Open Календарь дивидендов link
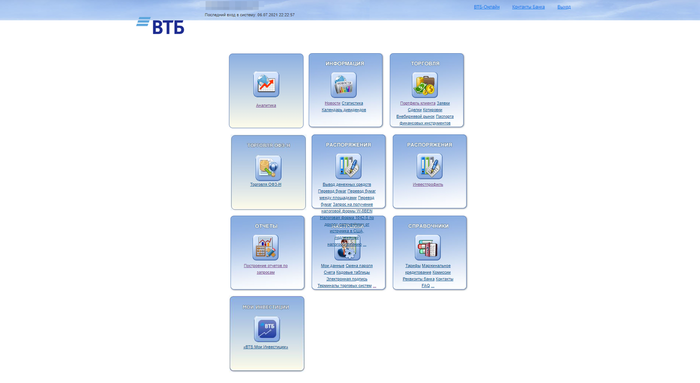This screenshot has width=700, height=383. [344, 110]
